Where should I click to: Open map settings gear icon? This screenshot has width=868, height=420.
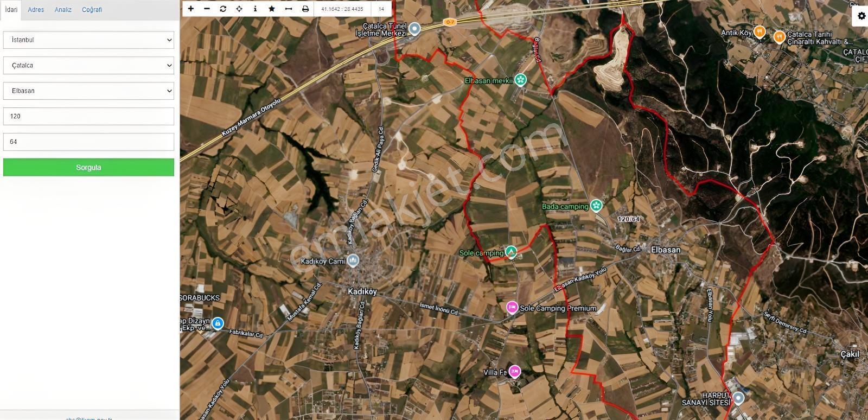click(861, 16)
